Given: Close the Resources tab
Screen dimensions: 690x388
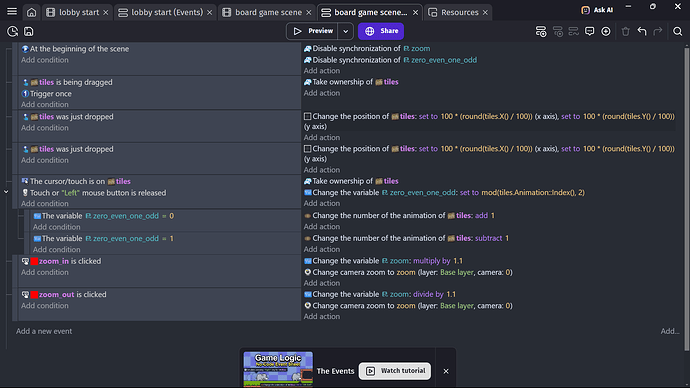Looking at the screenshot, I should point(485,12).
